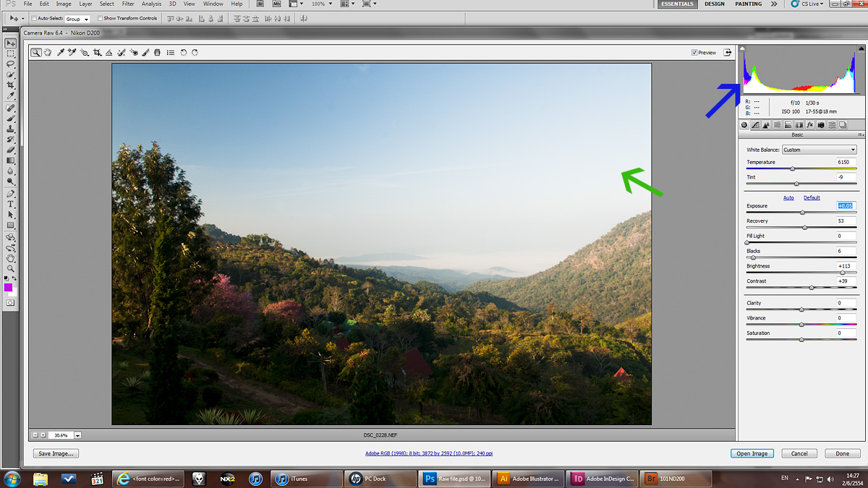
Task: Open the White Balance dropdown
Action: (819, 150)
